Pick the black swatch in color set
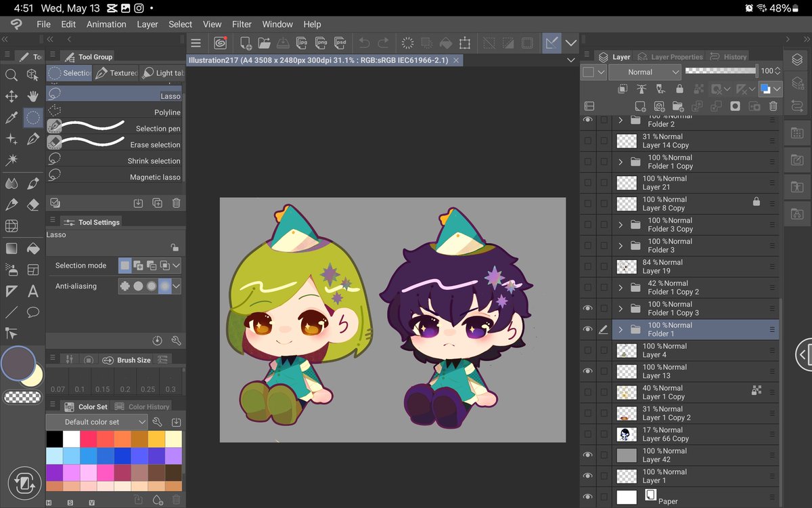The height and width of the screenshot is (508, 812). [x=55, y=439]
